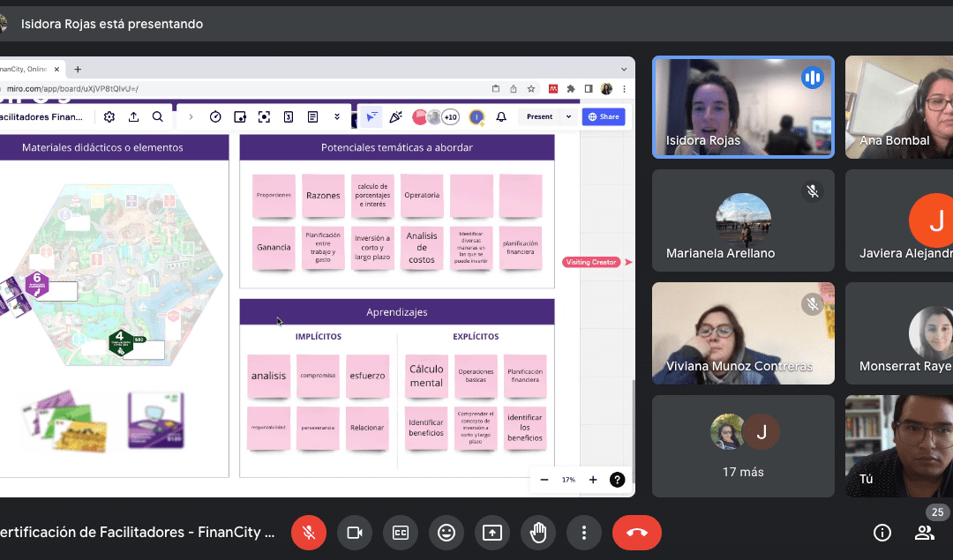Open the Miro help question mark
Image resolution: width=953 pixels, height=560 pixels.
point(618,480)
